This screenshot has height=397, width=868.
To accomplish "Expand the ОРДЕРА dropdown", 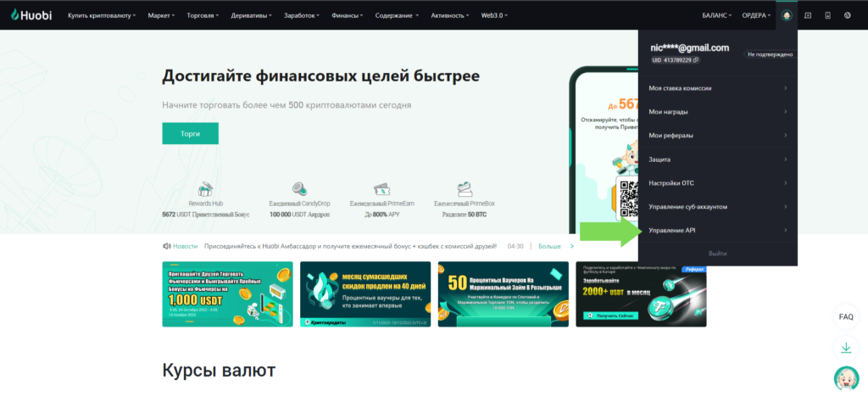I will pyautogui.click(x=757, y=15).
